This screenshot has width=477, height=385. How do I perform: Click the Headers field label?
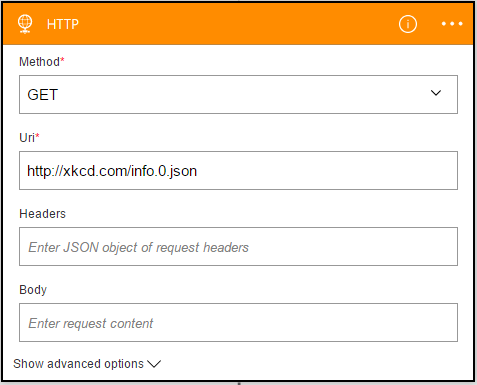click(43, 214)
